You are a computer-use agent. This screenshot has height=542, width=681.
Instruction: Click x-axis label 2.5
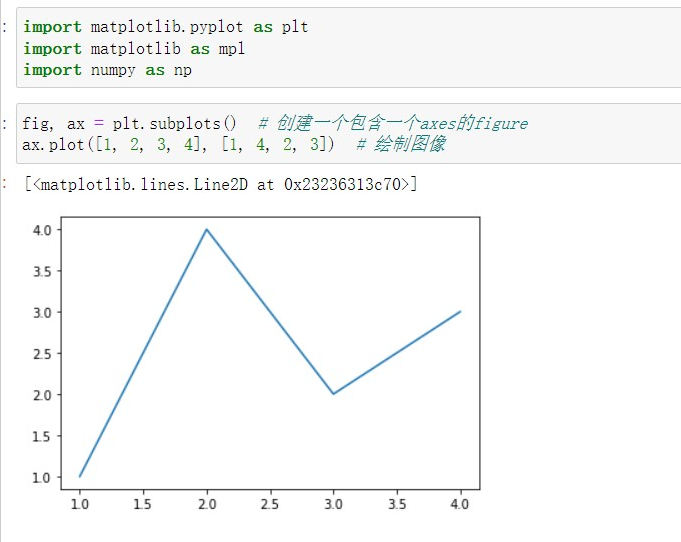click(270, 504)
